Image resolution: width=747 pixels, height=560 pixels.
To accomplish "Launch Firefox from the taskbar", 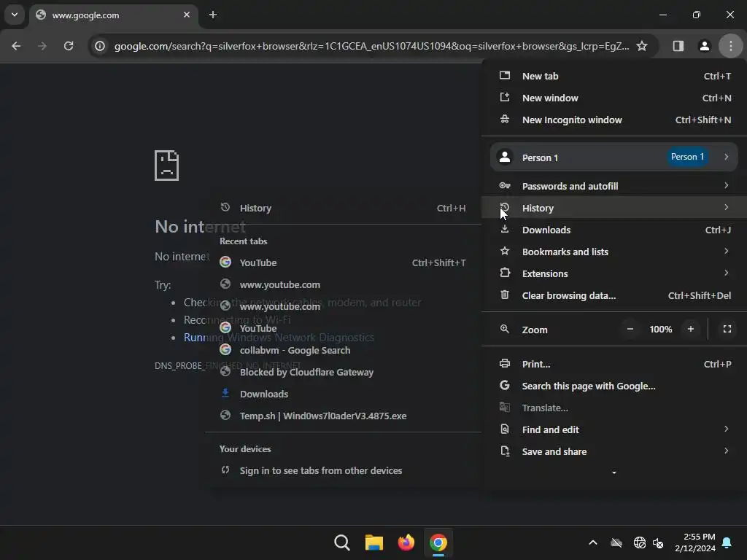I will tap(406, 542).
